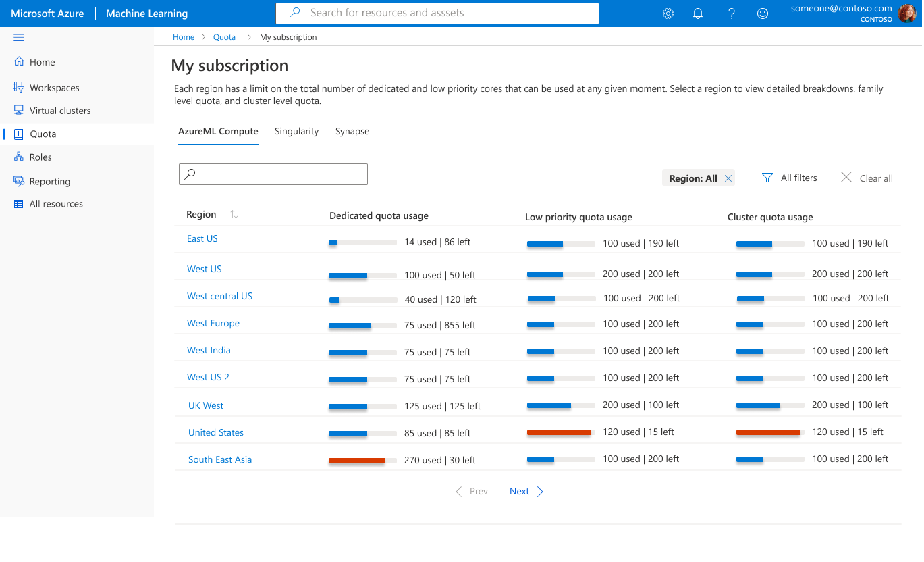
Task: Open the West India region
Action: tap(209, 350)
